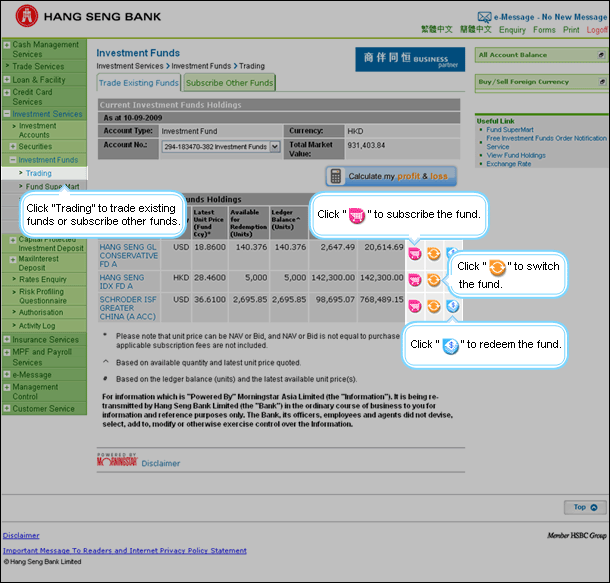
Task: Expand Customer Service plus icon
Action: click(7, 408)
